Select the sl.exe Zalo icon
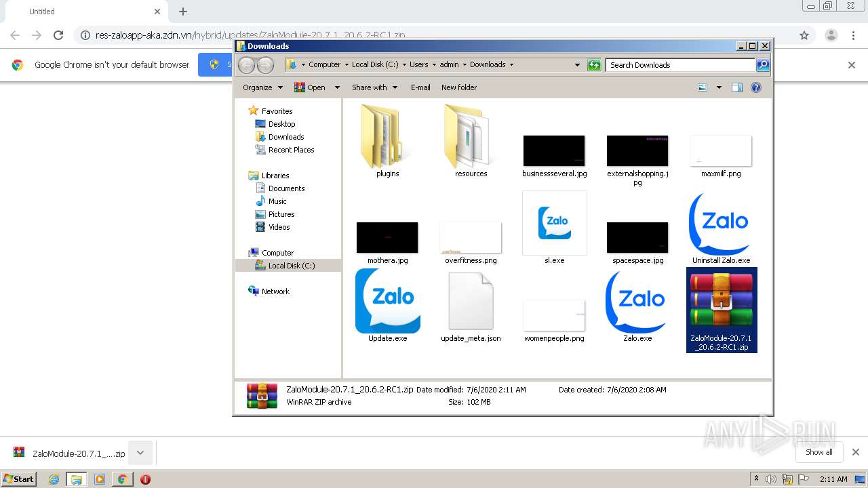 (555, 223)
